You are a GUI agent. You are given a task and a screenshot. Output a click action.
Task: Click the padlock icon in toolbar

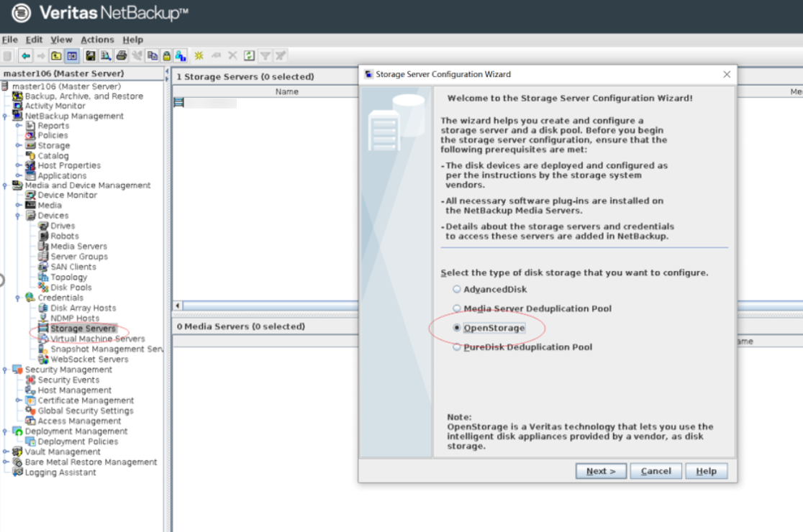tap(166, 56)
